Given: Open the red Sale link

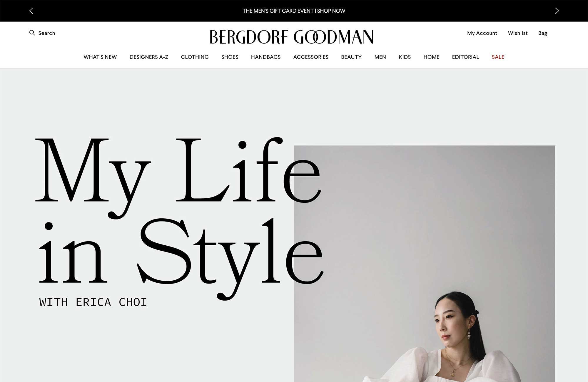Looking at the screenshot, I should [498, 57].
